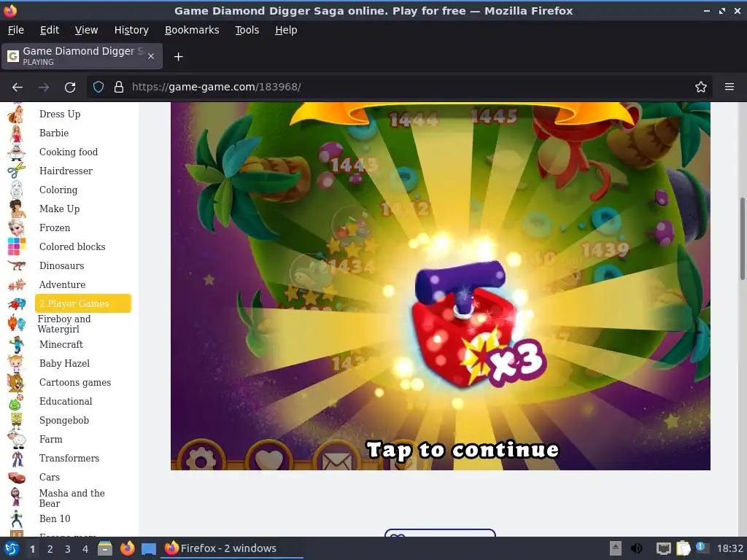
Task: Switch to virtual desktop 2
Action: [50, 549]
